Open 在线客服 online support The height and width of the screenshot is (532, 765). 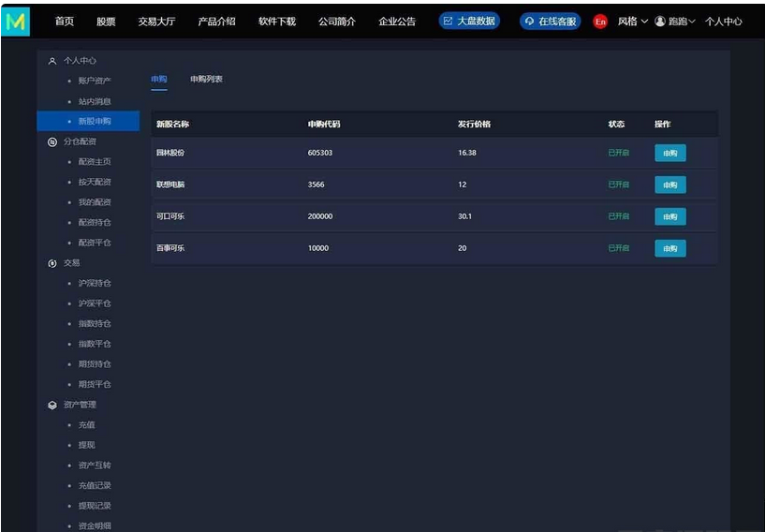pyautogui.click(x=551, y=22)
